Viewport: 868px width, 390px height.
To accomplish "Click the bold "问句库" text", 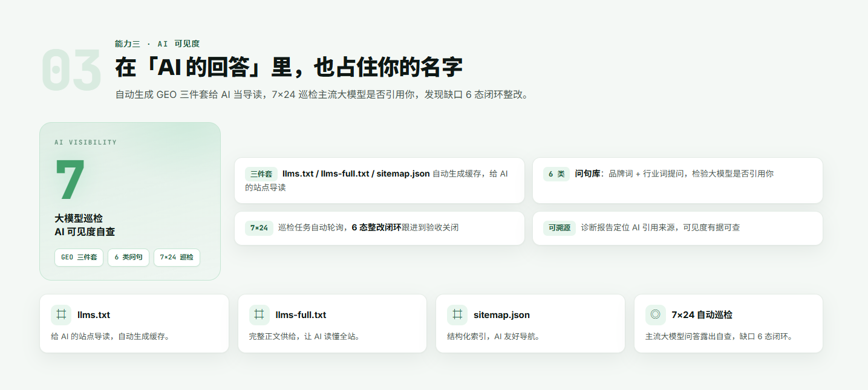I will [587, 174].
